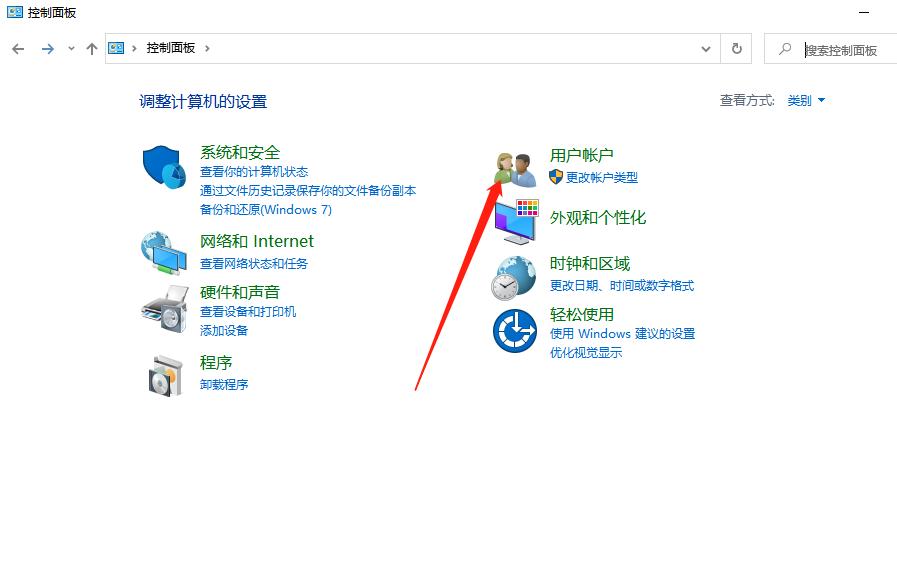Open 程序 category heading
897x564 pixels.
tap(216, 362)
